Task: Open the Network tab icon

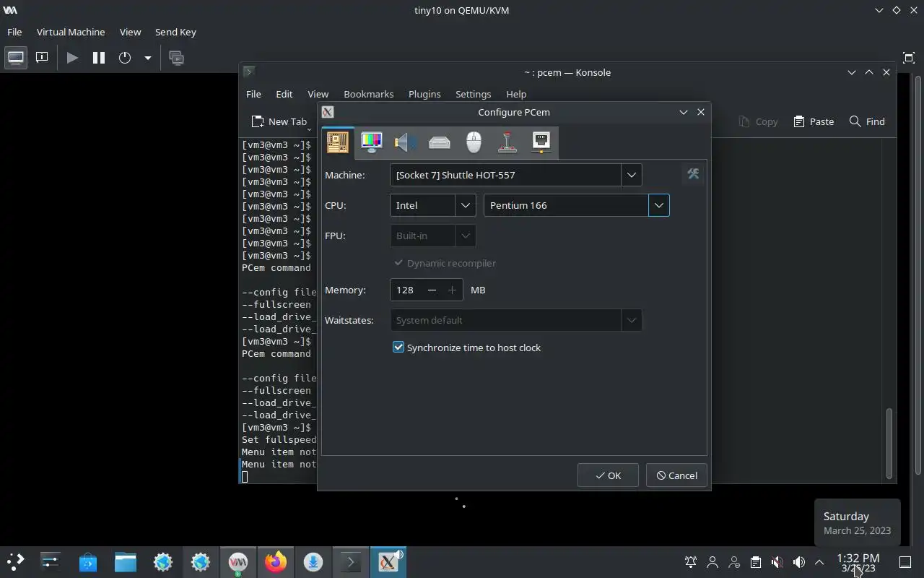Action: 541,142
